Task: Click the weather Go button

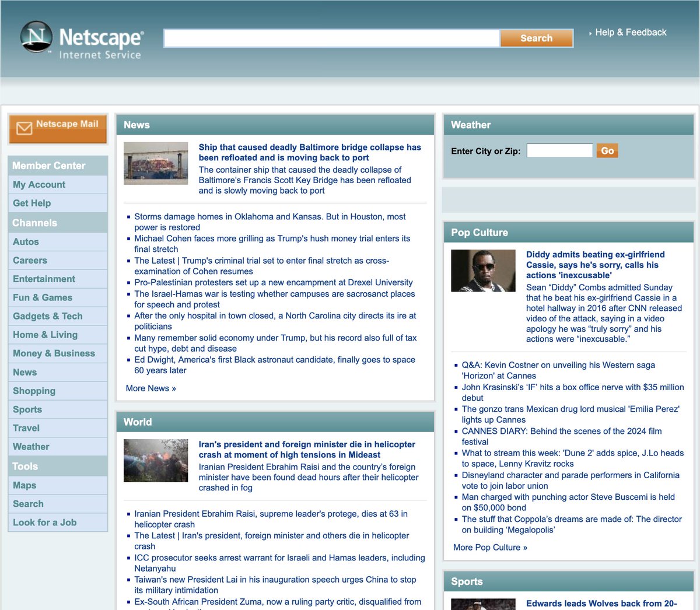Action: [607, 150]
